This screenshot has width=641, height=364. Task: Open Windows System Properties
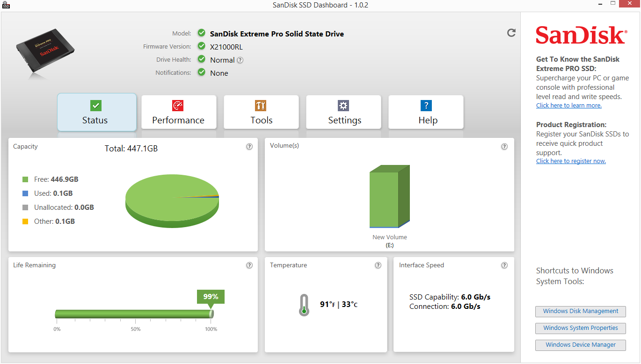pos(581,328)
